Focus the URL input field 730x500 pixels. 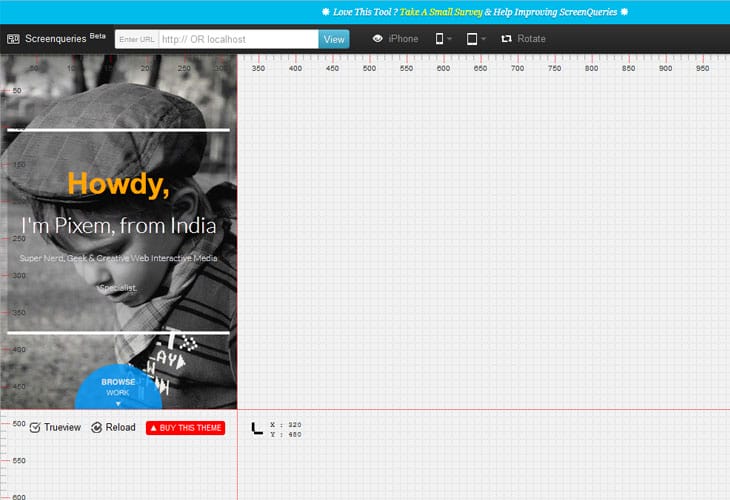click(x=238, y=39)
